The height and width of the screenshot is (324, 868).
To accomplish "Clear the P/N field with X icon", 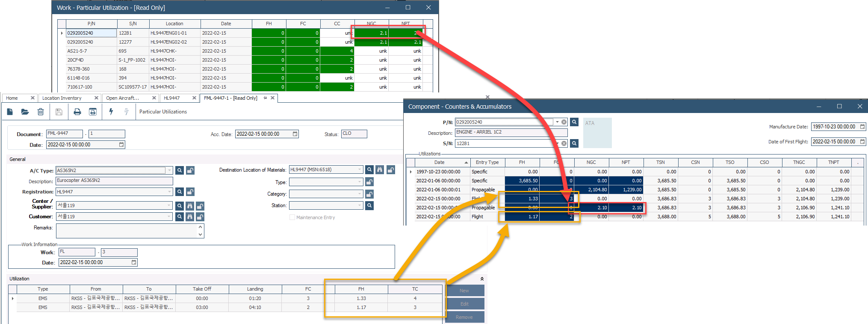I will (564, 122).
